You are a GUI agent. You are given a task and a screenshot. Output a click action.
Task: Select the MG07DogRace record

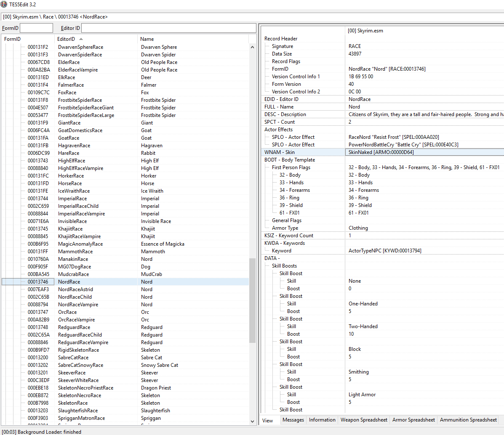(x=125, y=267)
